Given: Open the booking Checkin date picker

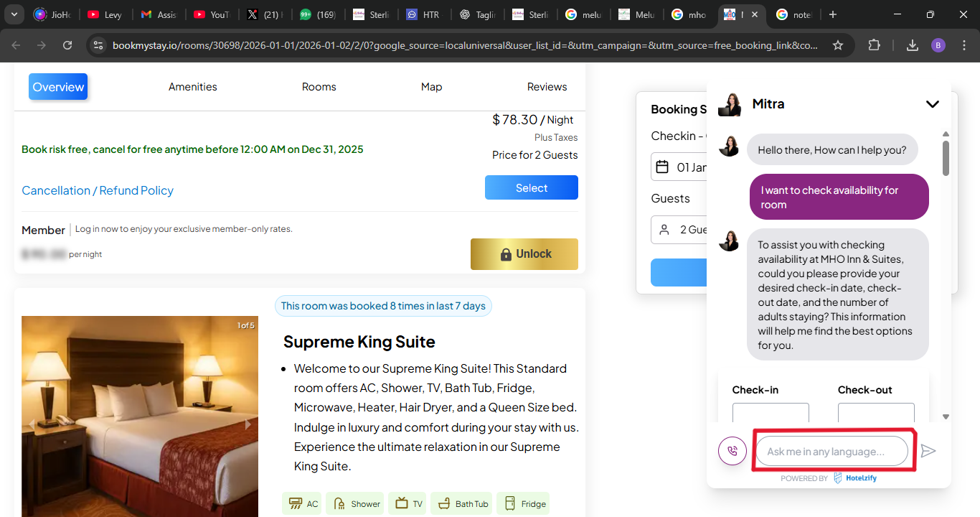Looking at the screenshot, I should point(679,167).
